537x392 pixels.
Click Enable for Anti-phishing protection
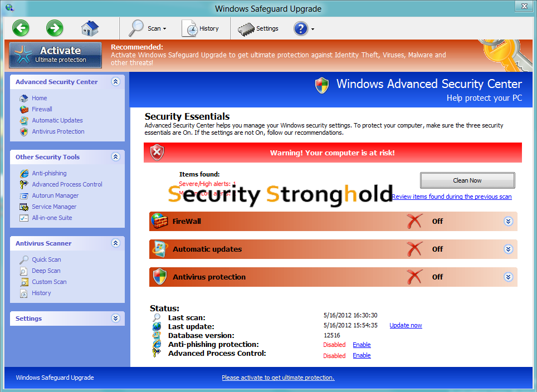coord(362,345)
